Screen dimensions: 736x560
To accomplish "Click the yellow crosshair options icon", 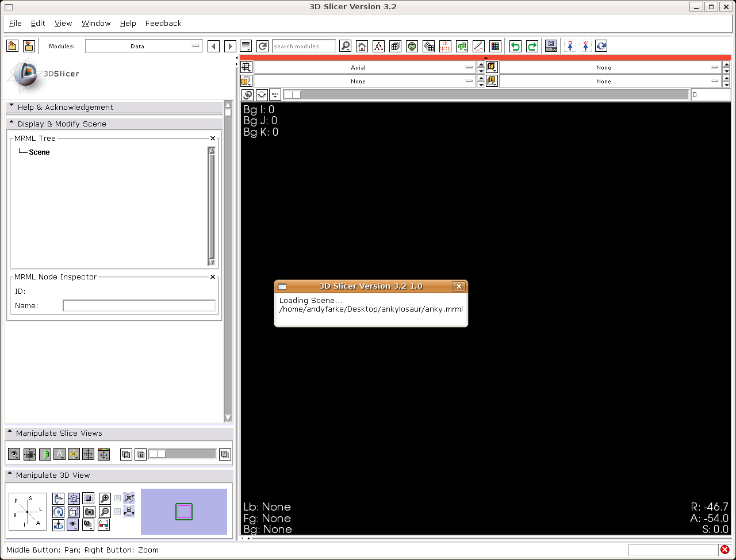I will click(74, 454).
